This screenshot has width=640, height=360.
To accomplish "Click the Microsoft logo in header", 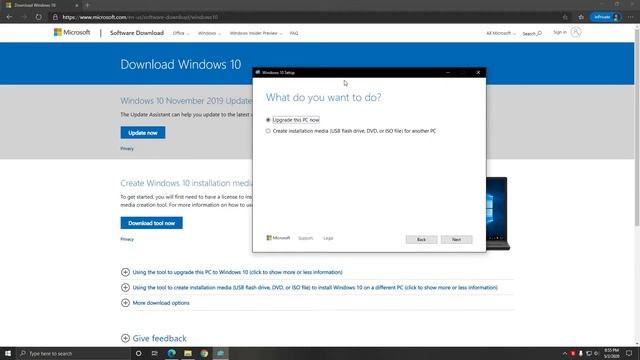I will tap(72, 32).
